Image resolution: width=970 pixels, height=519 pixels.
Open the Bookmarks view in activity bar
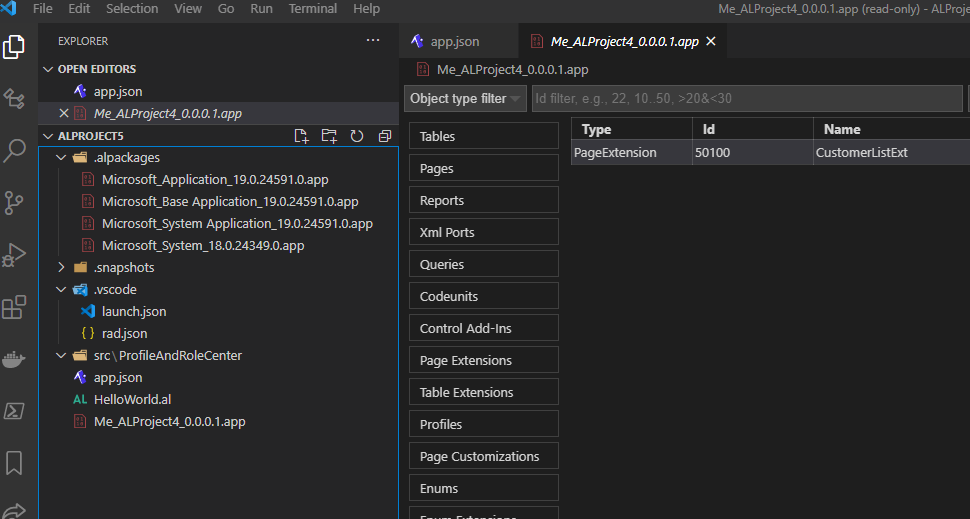(14, 463)
